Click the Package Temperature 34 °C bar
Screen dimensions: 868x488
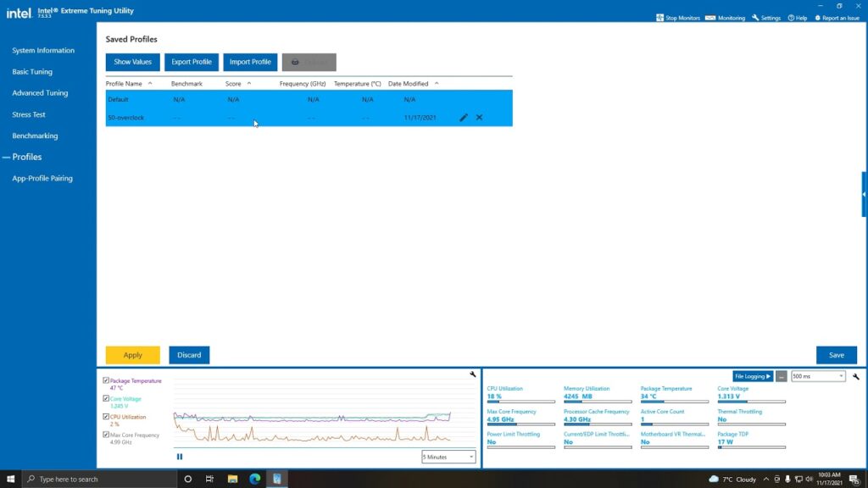coord(674,402)
